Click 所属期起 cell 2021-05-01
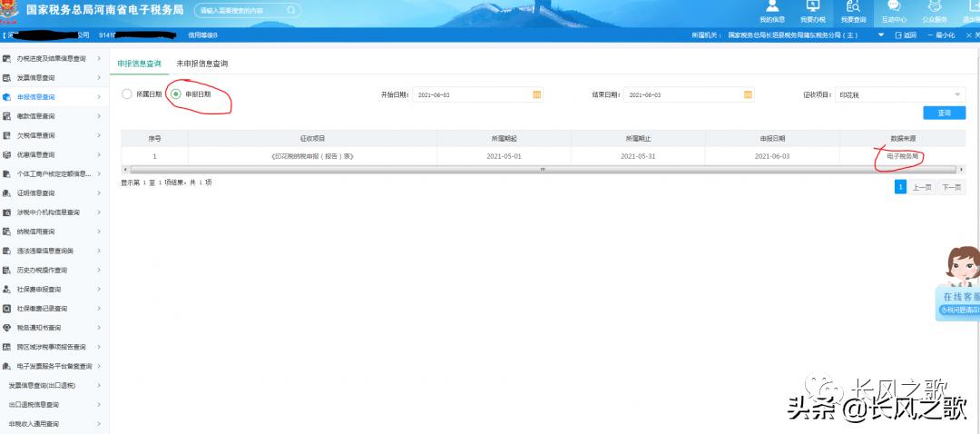 (x=504, y=156)
